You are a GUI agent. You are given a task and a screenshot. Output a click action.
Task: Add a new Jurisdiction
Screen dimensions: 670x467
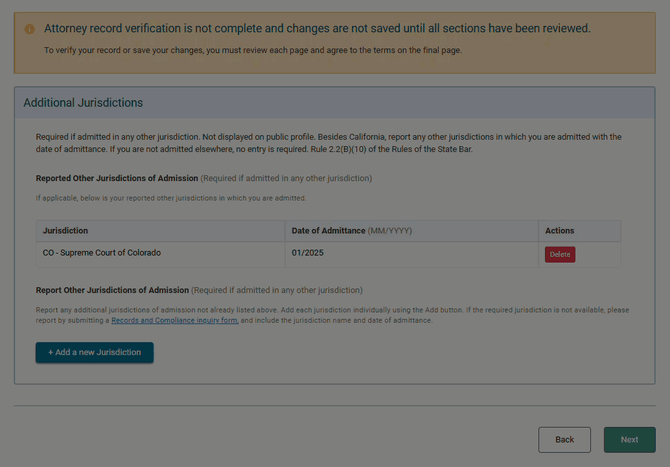point(95,353)
